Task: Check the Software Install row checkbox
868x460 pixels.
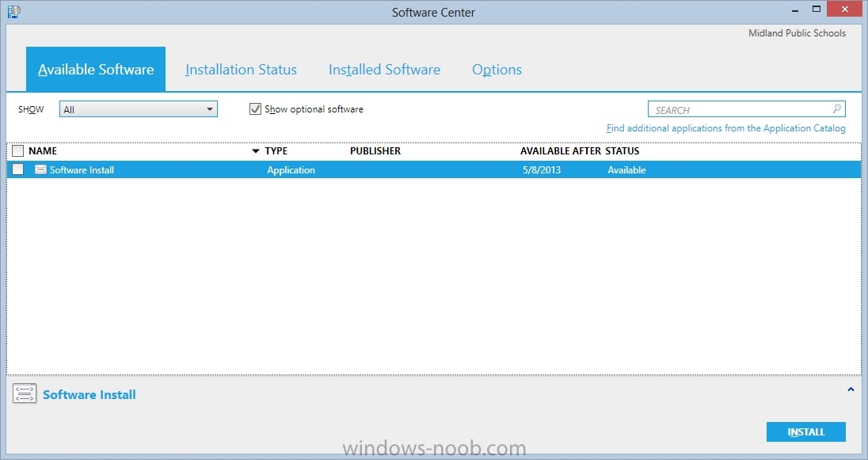Action: tap(17, 169)
